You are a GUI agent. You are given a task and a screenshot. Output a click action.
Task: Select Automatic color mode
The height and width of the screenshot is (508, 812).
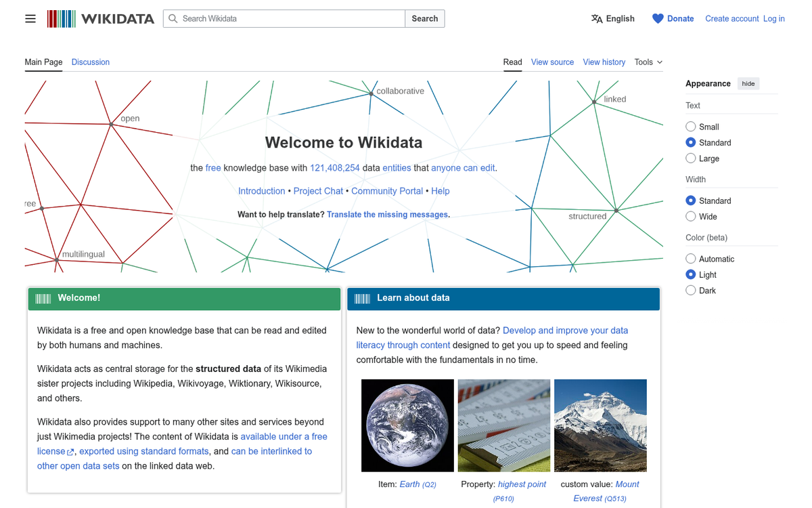pos(690,259)
